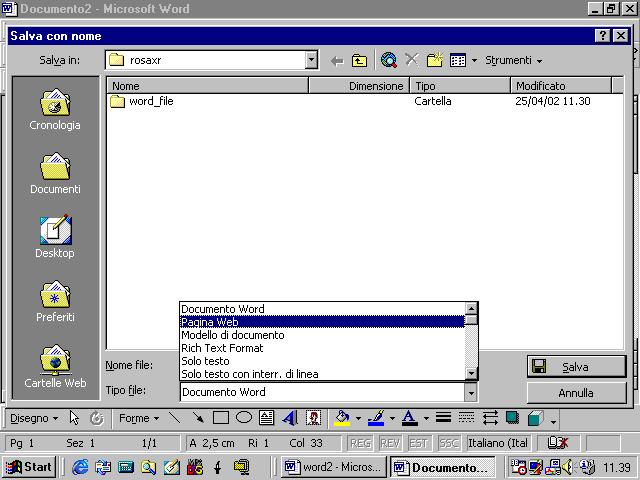This screenshot has width=640, height=480.
Task: Toggle EST indicator in status bar
Action: [418, 443]
